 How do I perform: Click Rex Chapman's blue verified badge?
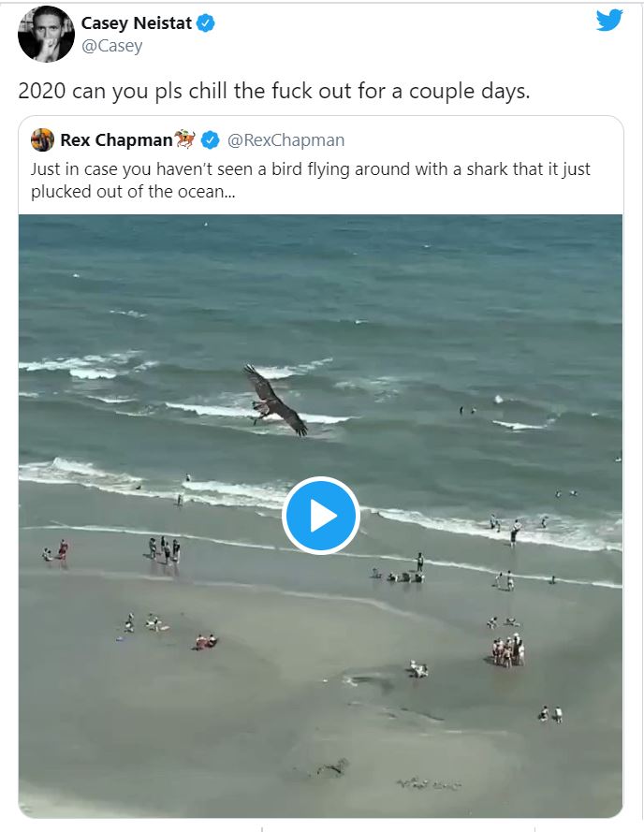tap(212, 140)
